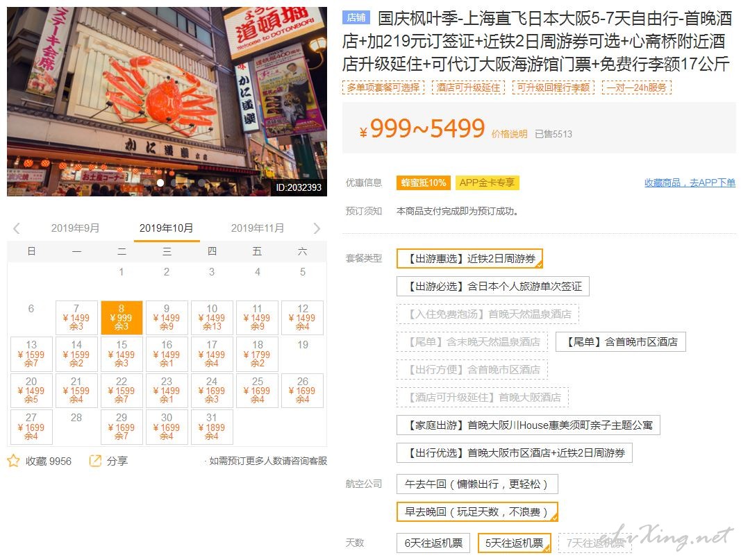Pick October 13 departure date ¥1599

click(31, 354)
